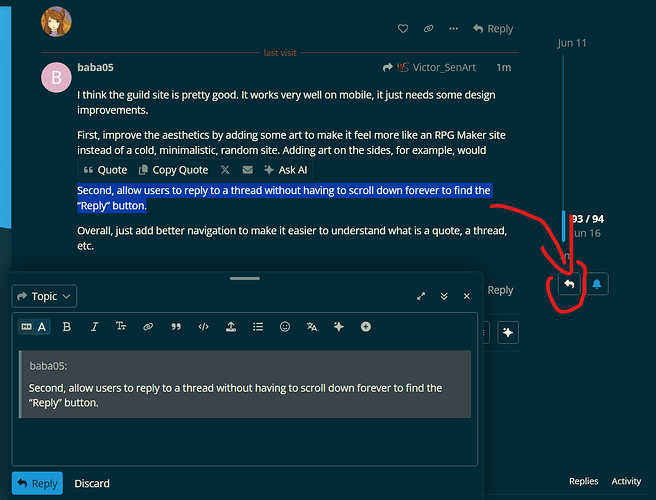Open the Topic reply-type dropdown

44,296
